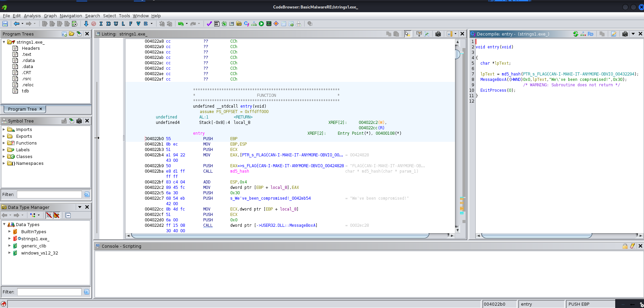The height and width of the screenshot is (308, 644).
Task: Click the Listing vertical scrollbar thumb
Action: point(457,54)
